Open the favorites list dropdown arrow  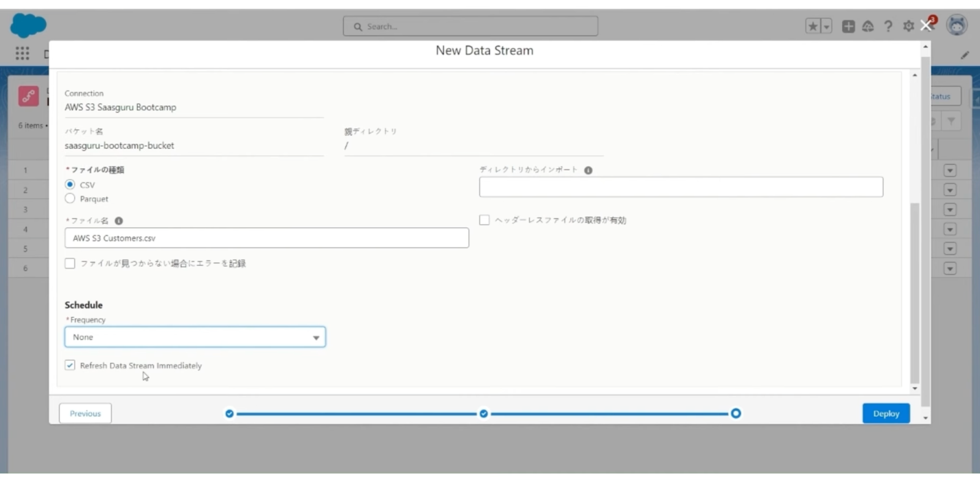pos(826,26)
